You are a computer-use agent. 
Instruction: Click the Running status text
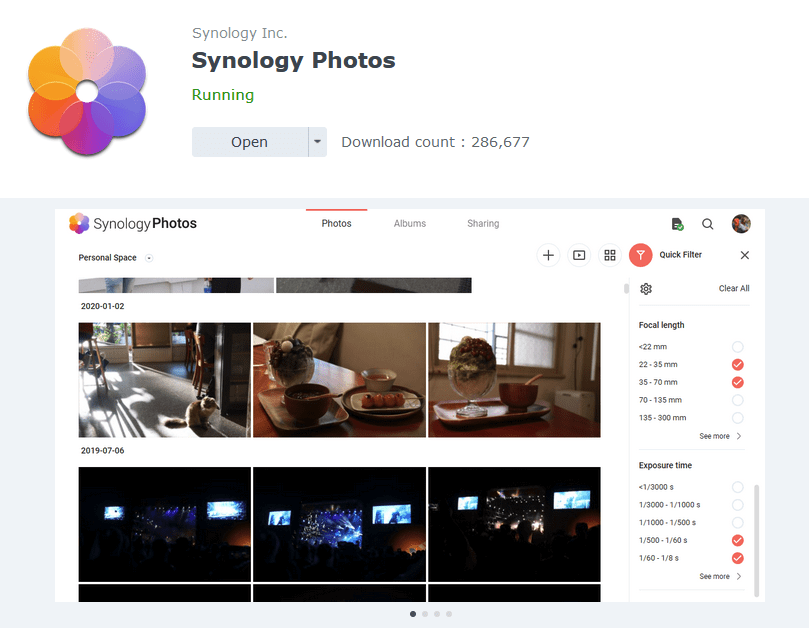click(x=223, y=95)
